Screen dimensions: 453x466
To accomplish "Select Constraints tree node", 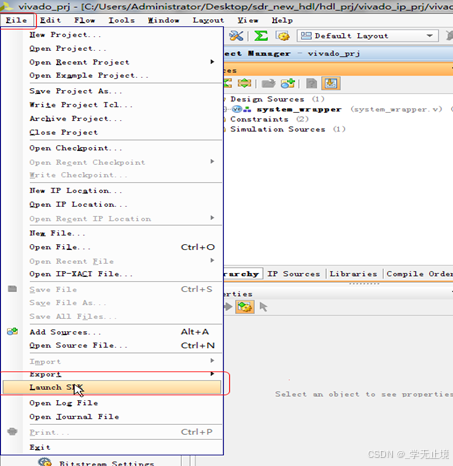I will click(x=269, y=119).
